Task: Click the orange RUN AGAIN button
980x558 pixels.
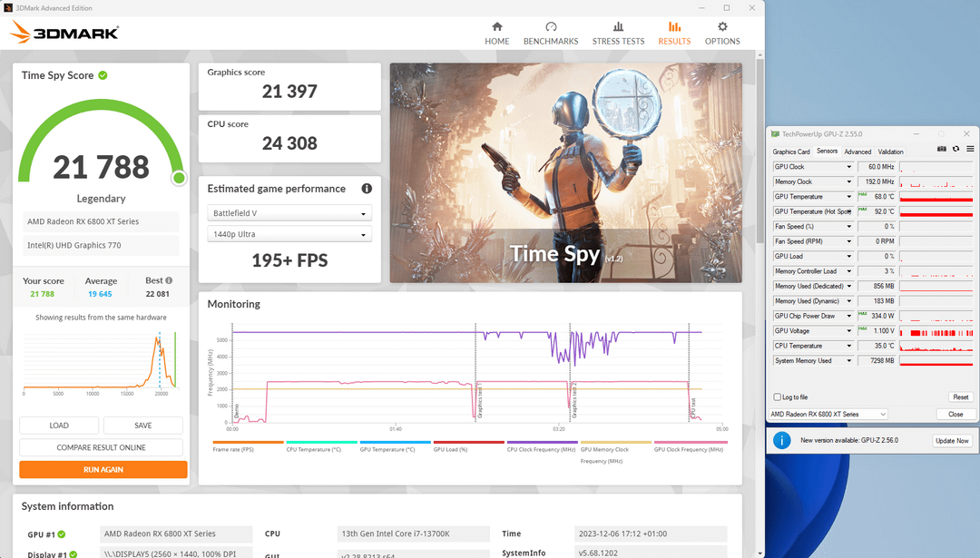Action: click(103, 469)
